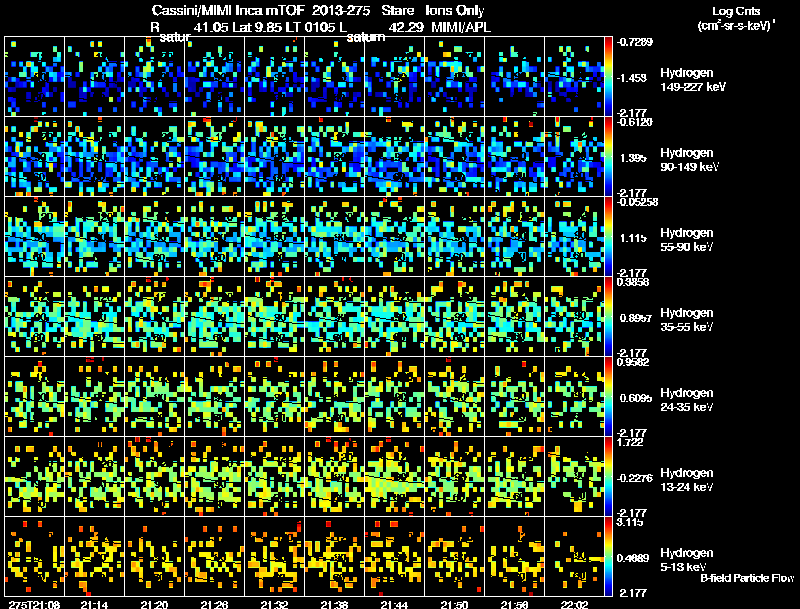Screen dimensions: 800x609
Task: Click the 21:32 time axis label
Action: [274, 604]
